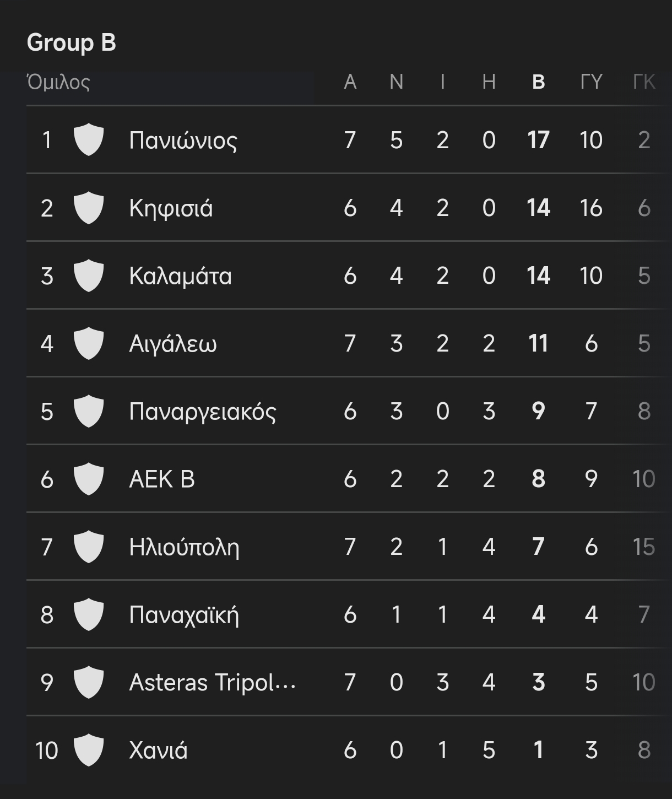The width and height of the screenshot is (672, 799).
Task: Click the Παναχαϊκή team name
Action: [x=184, y=615]
